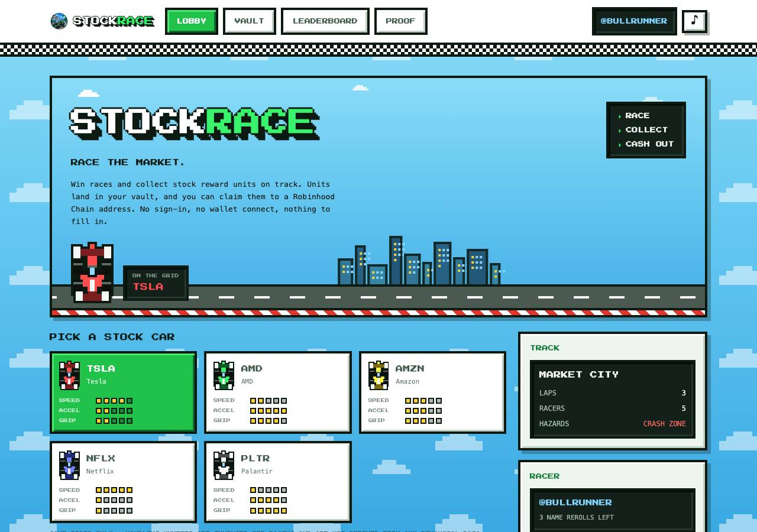Click the STOCKRACE header wordmark
The height and width of the screenshot is (532, 757).
click(x=113, y=21)
